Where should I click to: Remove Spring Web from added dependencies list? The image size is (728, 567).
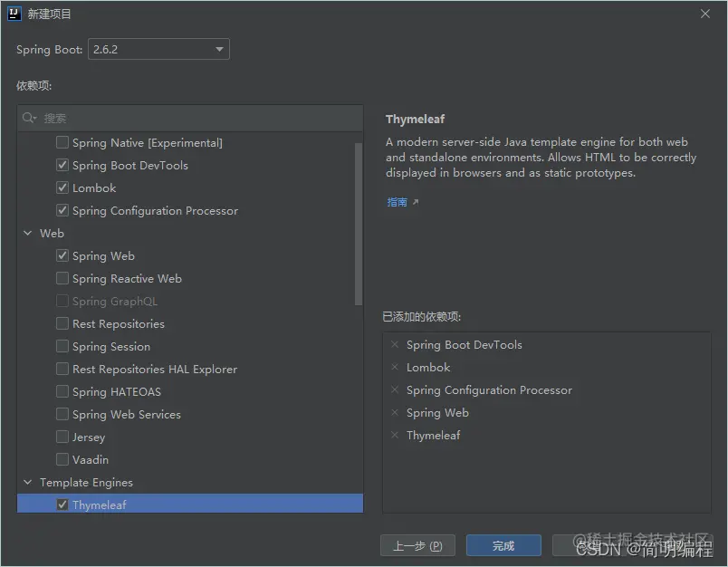point(395,413)
